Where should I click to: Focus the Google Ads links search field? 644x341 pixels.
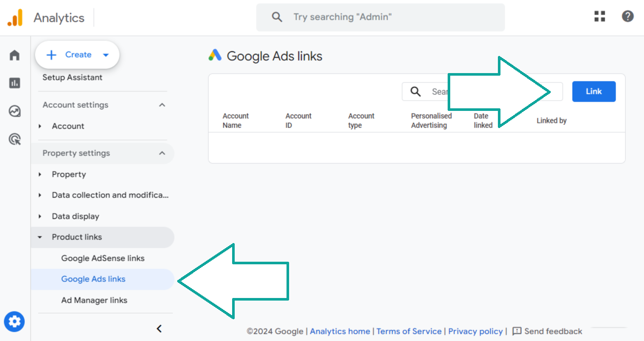[482, 92]
